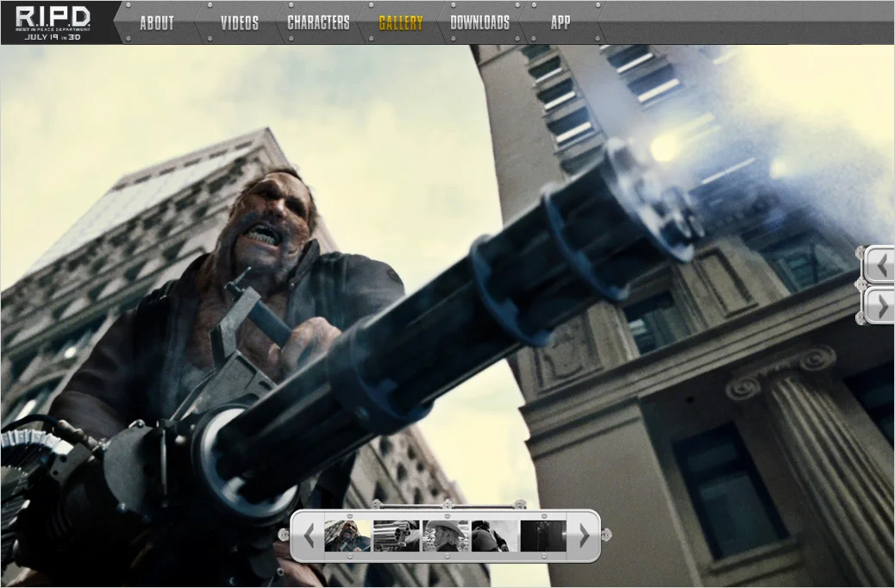Select the minigun monster thumbnail
Image resolution: width=895 pixels, height=588 pixels.
[347, 535]
